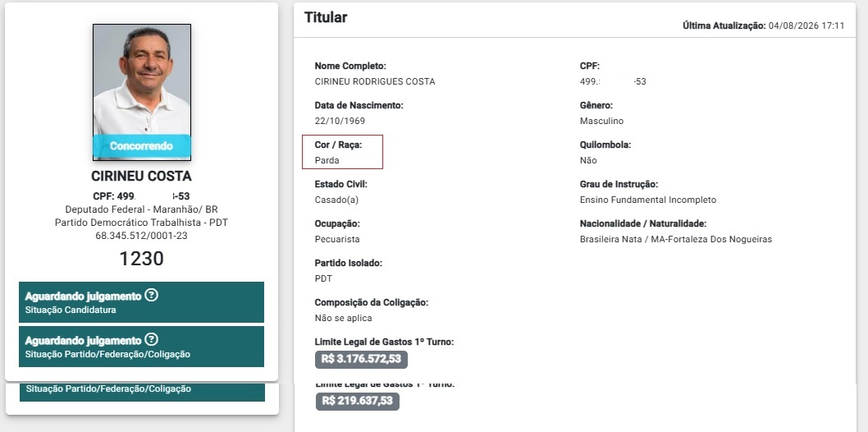Click the Partido Democrático Trabalhista - PDT text

pyautogui.click(x=142, y=223)
